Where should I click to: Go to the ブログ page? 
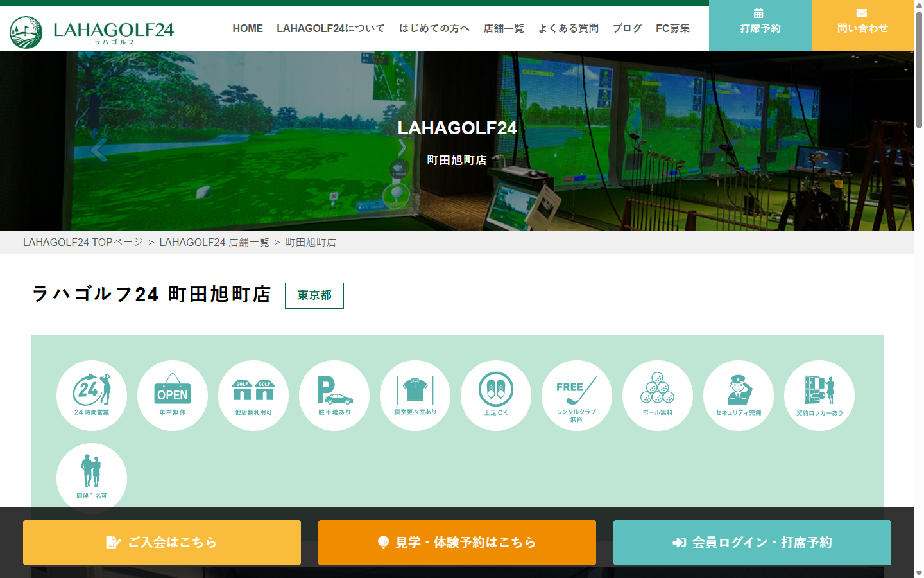click(628, 28)
